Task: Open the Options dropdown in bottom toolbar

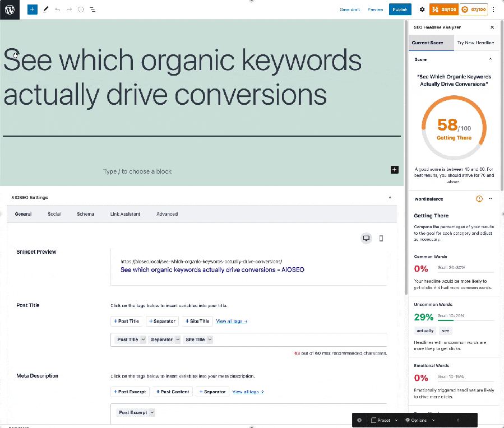Action: click(x=420, y=420)
